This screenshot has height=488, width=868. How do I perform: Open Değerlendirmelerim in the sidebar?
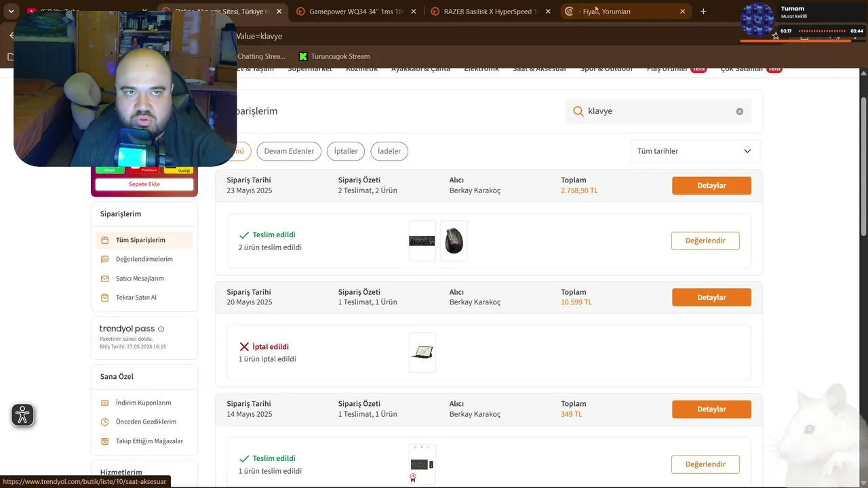(144, 259)
